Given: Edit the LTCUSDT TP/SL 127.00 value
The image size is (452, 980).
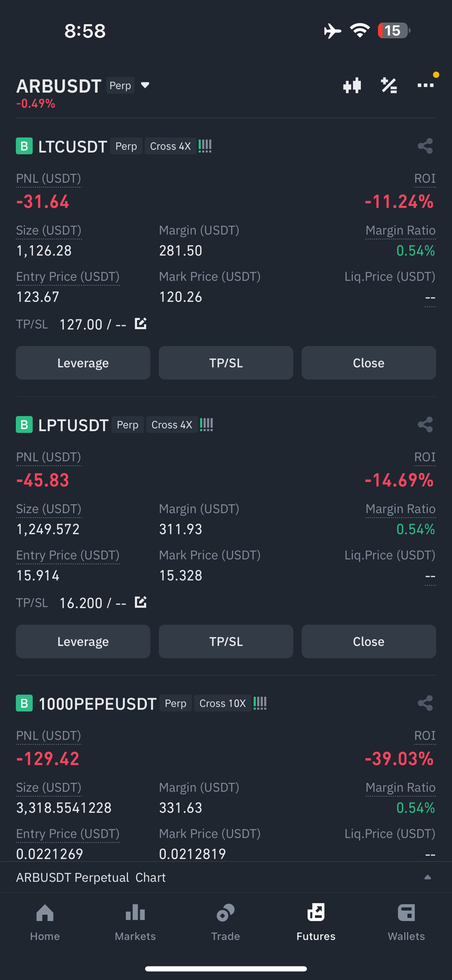Looking at the screenshot, I should (x=140, y=324).
